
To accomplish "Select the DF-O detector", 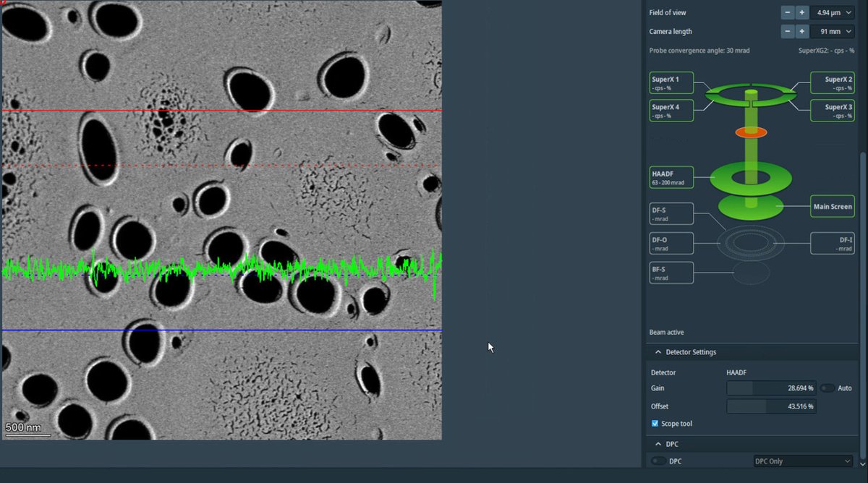I will coord(670,242).
